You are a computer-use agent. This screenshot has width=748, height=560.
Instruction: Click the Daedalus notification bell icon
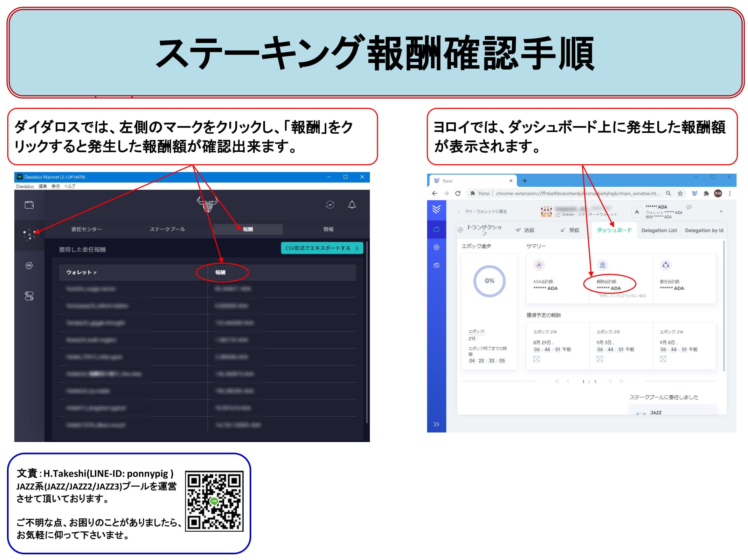click(x=352, y=204)
